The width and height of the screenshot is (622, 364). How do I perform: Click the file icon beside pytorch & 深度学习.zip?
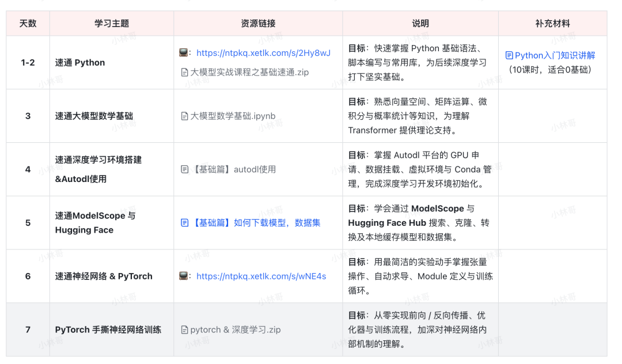184,330
